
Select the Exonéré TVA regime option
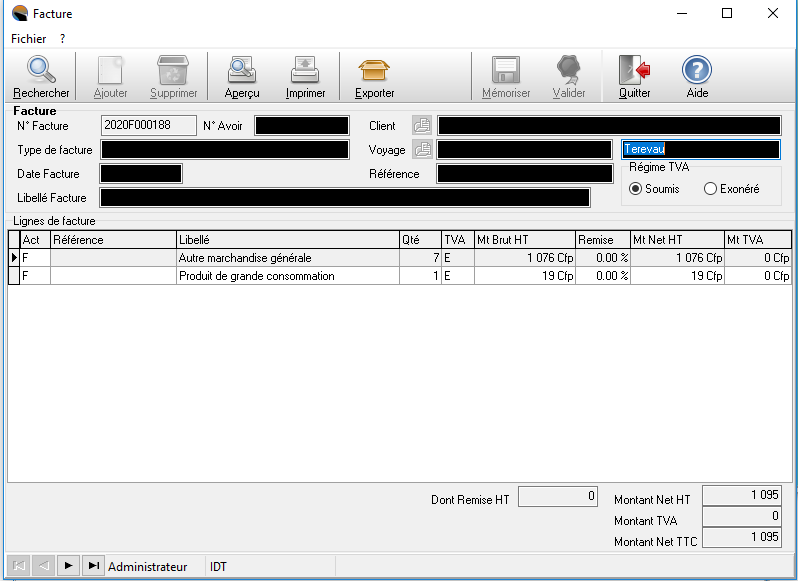(711, 189)
